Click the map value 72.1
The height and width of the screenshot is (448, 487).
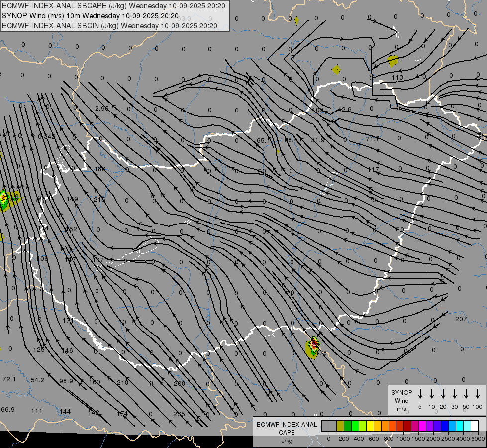click(9, 379)
